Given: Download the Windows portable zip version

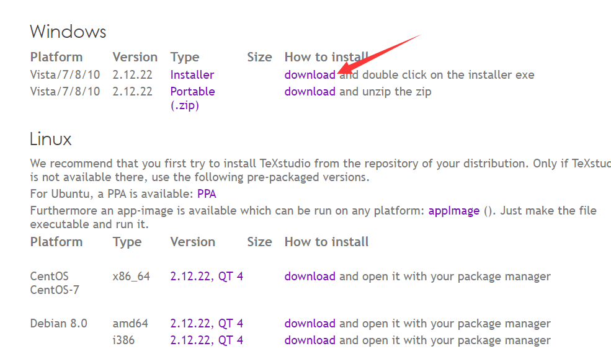Looking at the screenshot, I should [x=310, y=92].
